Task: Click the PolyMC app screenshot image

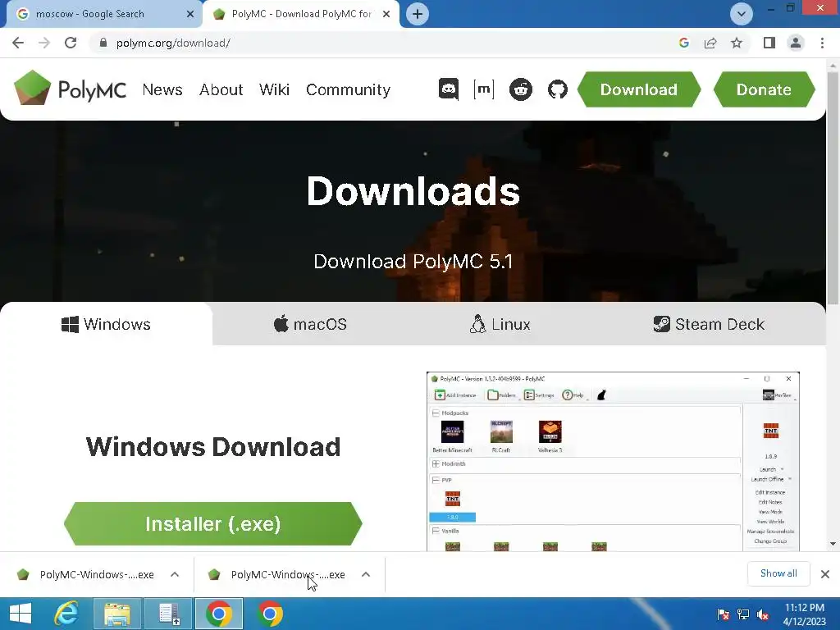Action: 613,461
